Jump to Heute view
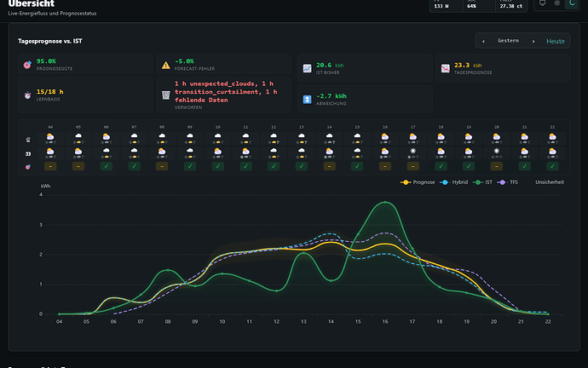Image resolution: width=588 pixels, height=368 pixels. [x=556, y=41]
